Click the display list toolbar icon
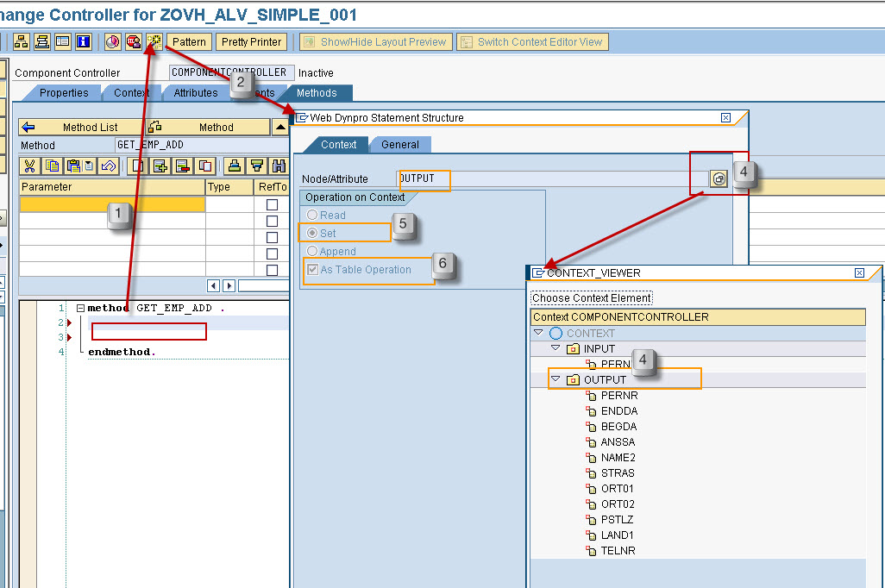 (63, 41)
